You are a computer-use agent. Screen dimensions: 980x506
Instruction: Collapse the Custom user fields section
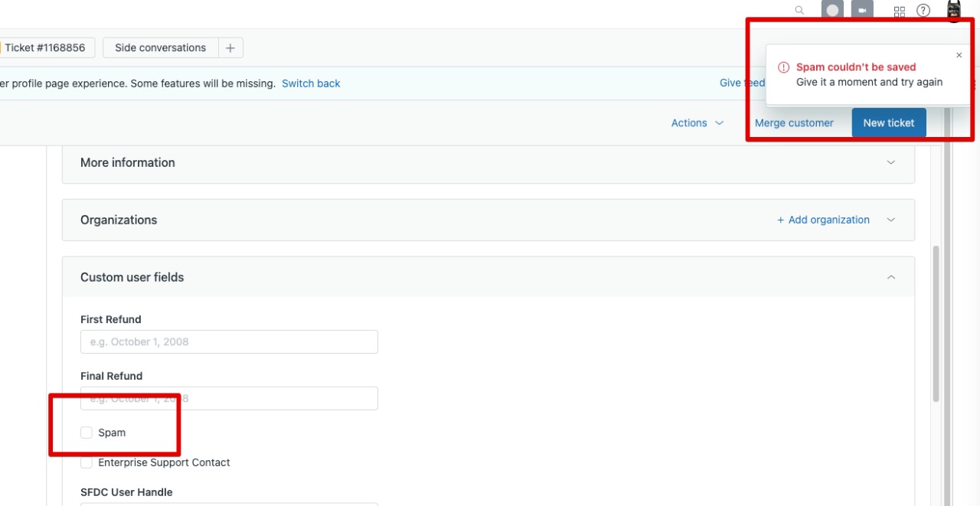point(890,277)
